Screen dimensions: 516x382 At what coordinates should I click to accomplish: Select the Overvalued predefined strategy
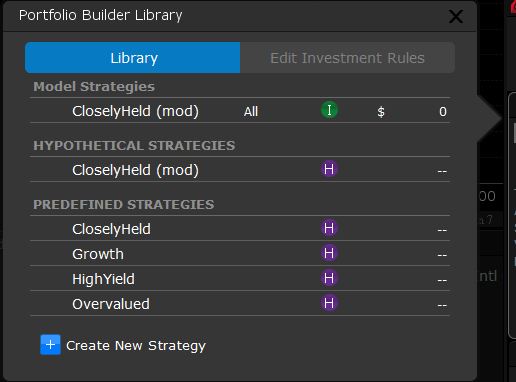coord(240,303)
